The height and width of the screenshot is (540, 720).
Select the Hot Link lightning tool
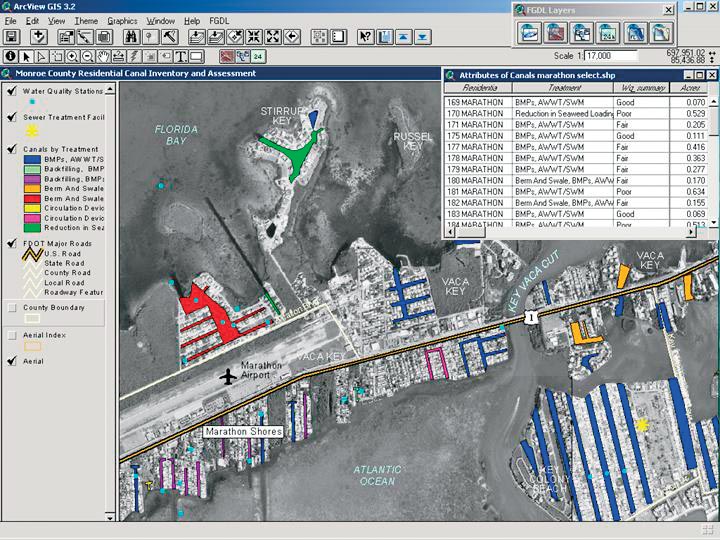click(134, 56)
